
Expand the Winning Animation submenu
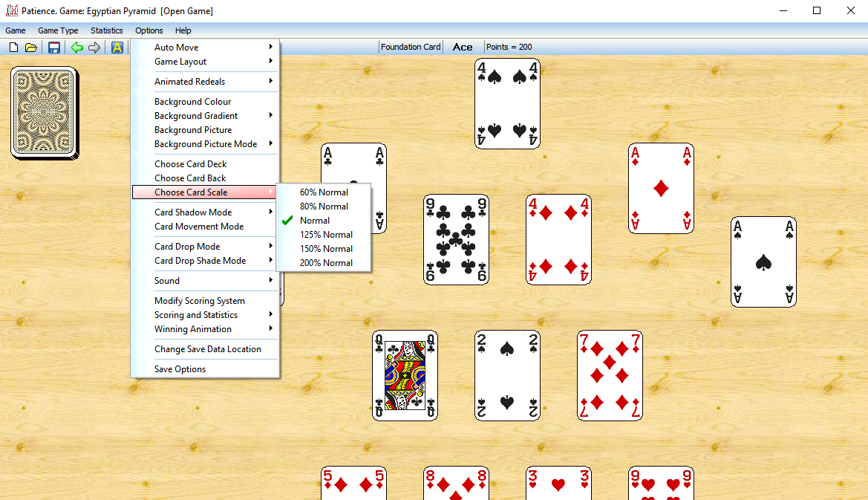click(205, 328)
